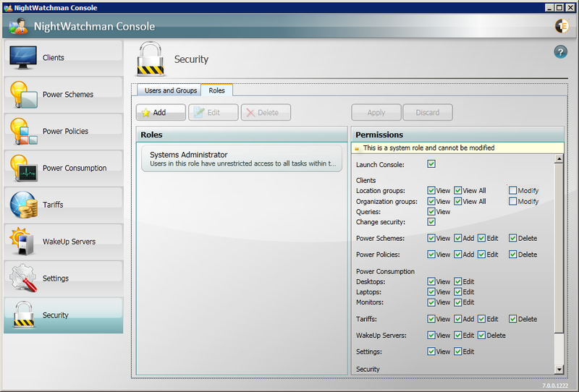
Task: Select the Roles tab
Action: tap(216, 90)
